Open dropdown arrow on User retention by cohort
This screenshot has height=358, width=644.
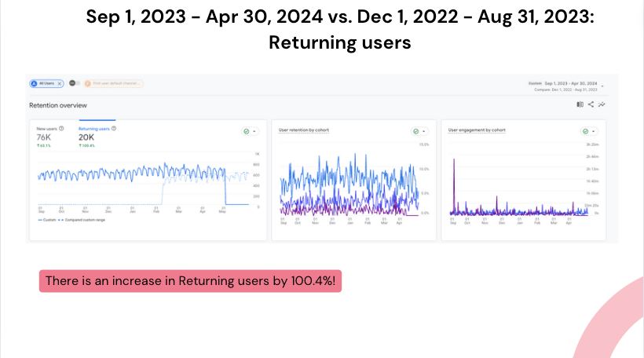click(x=424, y=131)
